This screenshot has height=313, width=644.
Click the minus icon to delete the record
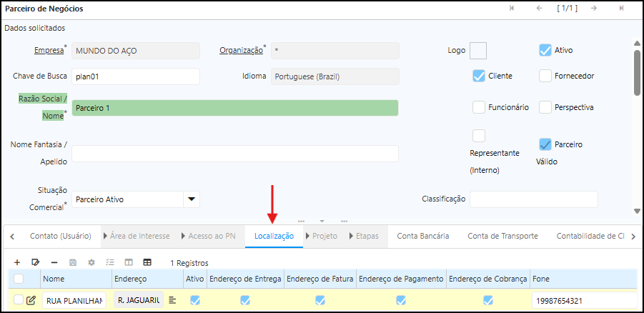(54, 262)
